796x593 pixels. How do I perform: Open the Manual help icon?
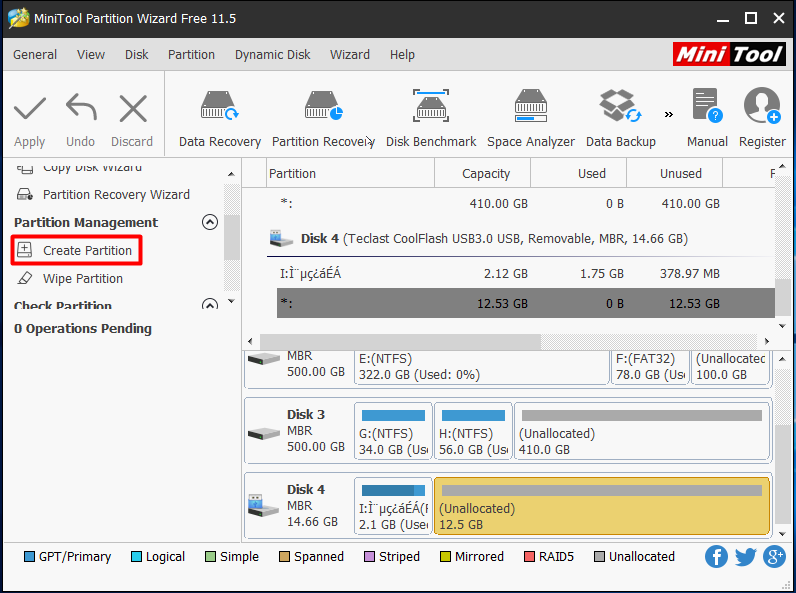707,106
